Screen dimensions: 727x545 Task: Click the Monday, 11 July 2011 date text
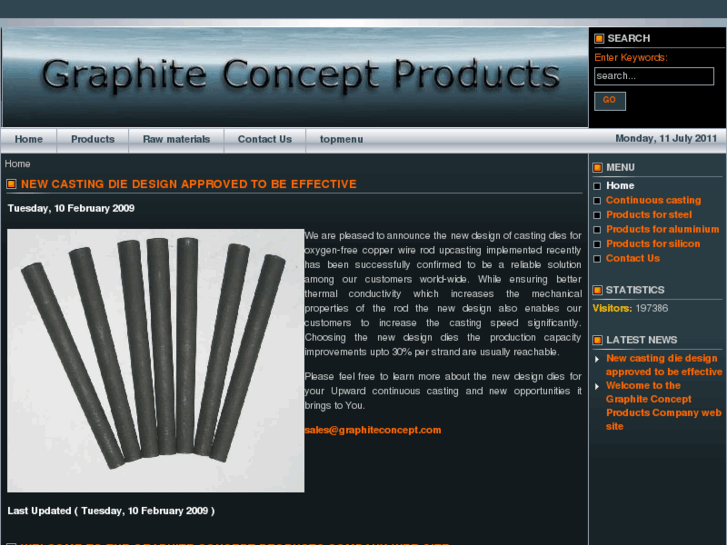[666, 138]
